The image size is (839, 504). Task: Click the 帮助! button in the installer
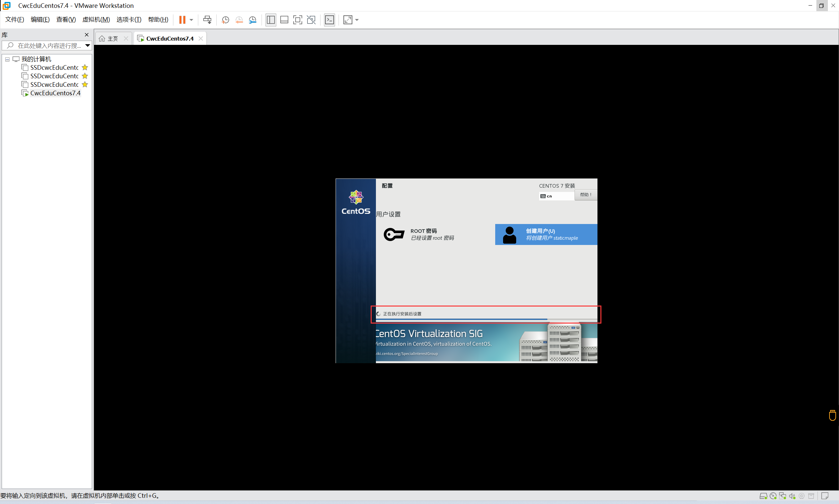click(x=586, y=195)
